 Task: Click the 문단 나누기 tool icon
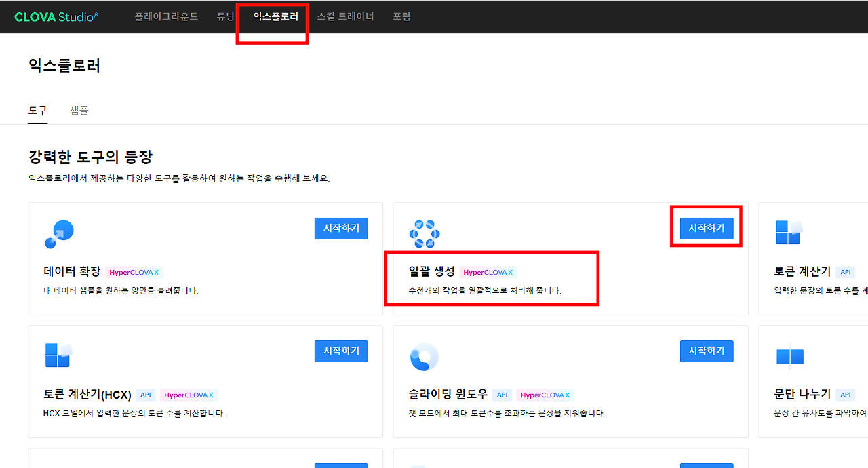tap(789, 356)
